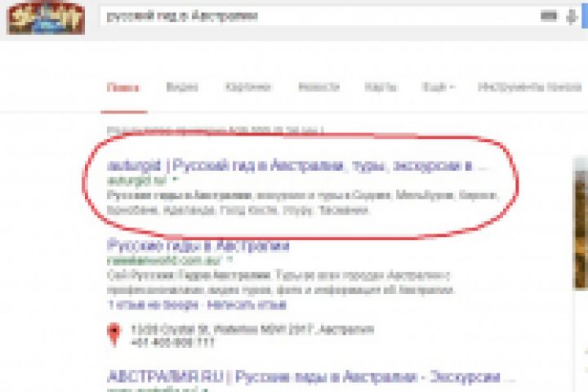588x392 pixels.
Task: Click the on-screen keyboard icon in search box
Action: [x=548, y=16]
